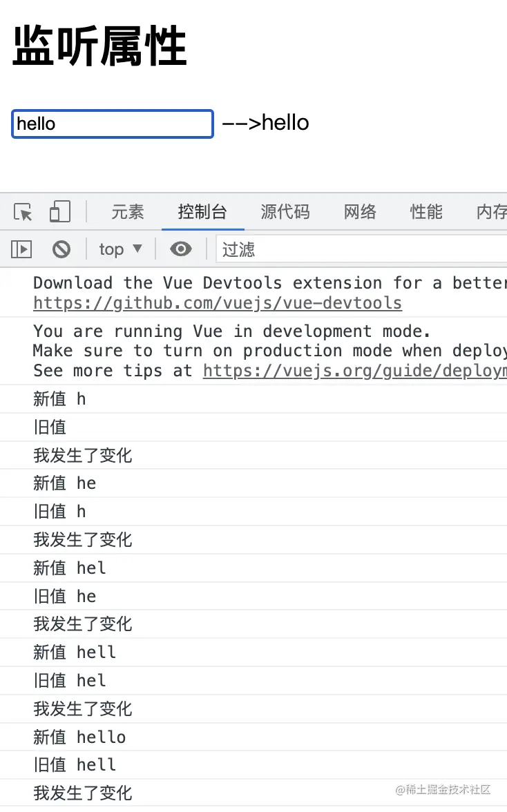
Task: Clear console with the ban icon
Action: tap(61, 249)
